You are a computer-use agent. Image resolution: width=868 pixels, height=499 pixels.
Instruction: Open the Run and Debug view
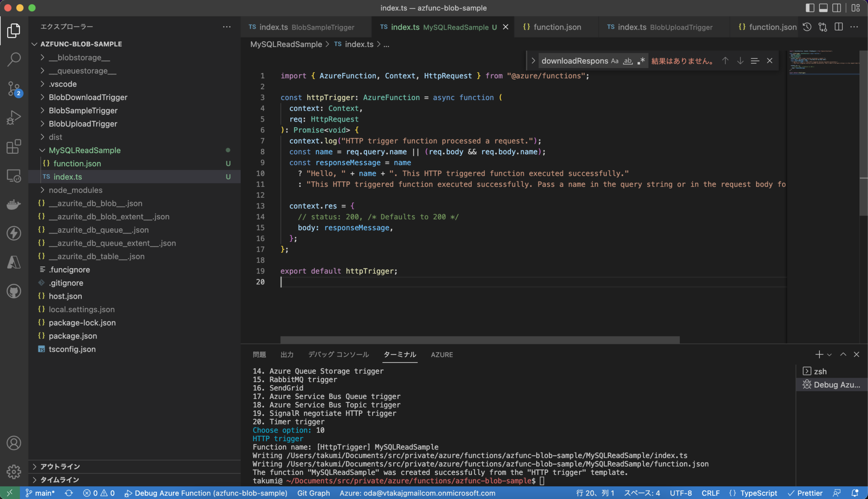[x=14, y=117]
